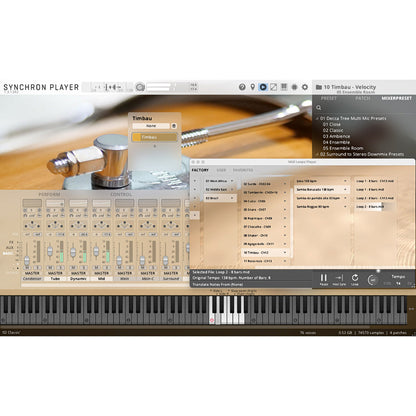Click arrow beside 05 Snare - CH07 entry
The image size is (416, 416).
[x=285, y=210]
